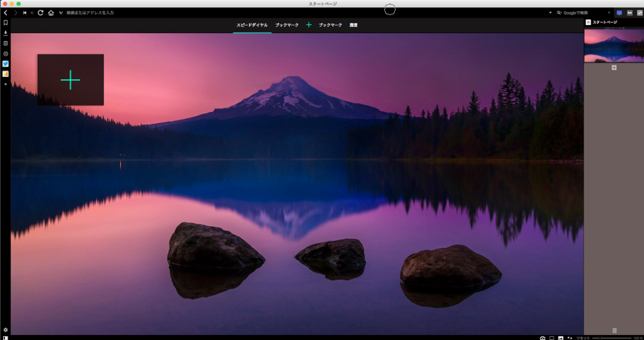Go to the home page
Screen dimensions: 644x340
(x=51, y=13)
